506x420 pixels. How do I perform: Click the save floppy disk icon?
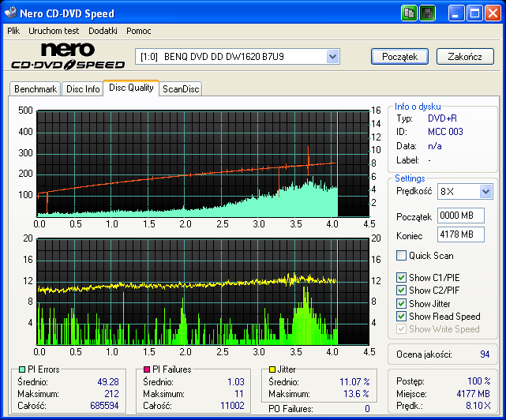point(428,13)
